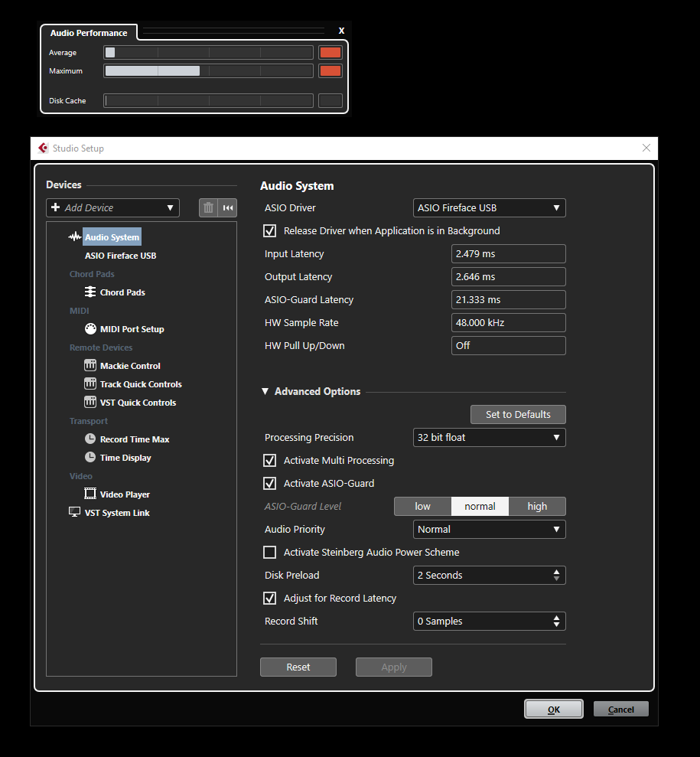Image resolution: width=700 pixels, height=757 pixels.
Task: Click the Track Quick Controls icon
Action: click(x=90, y=383)
